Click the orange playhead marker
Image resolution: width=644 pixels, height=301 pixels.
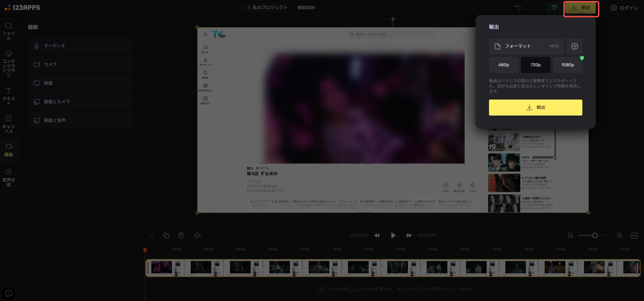(145, 250)
